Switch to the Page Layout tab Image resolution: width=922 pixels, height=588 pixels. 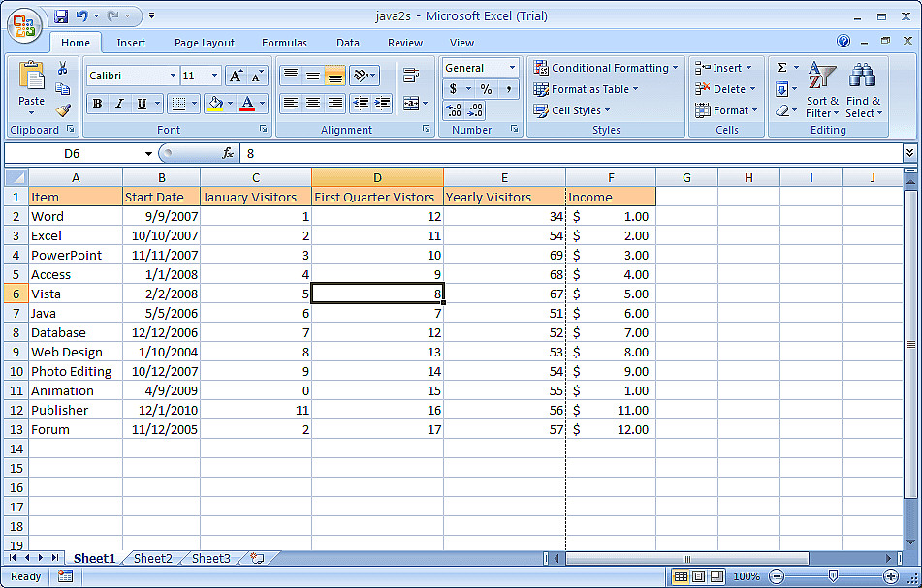pyautogui.click(x=204, y=43)
